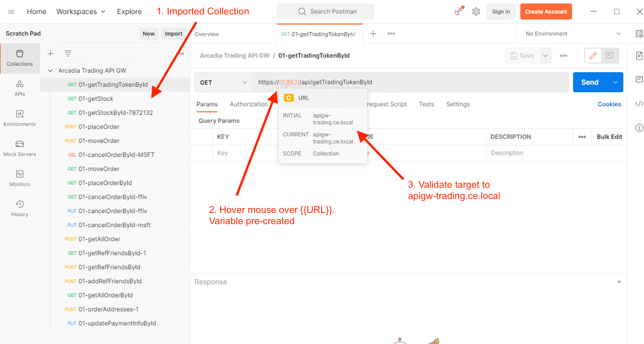Screen dimensions: 644x344
Task: Open the Mock Servers sidebar section
Action: click(20, 148)
